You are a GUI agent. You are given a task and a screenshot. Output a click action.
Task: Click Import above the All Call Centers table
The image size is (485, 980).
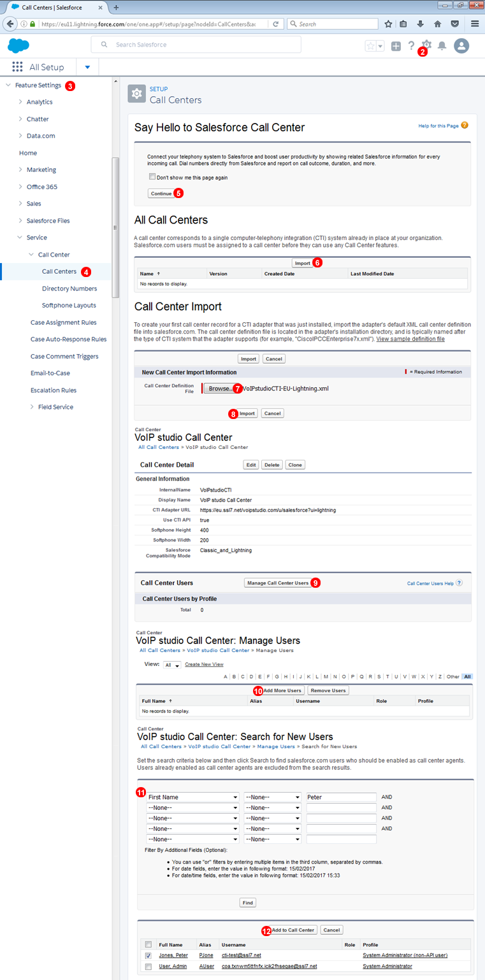[302, 263]
